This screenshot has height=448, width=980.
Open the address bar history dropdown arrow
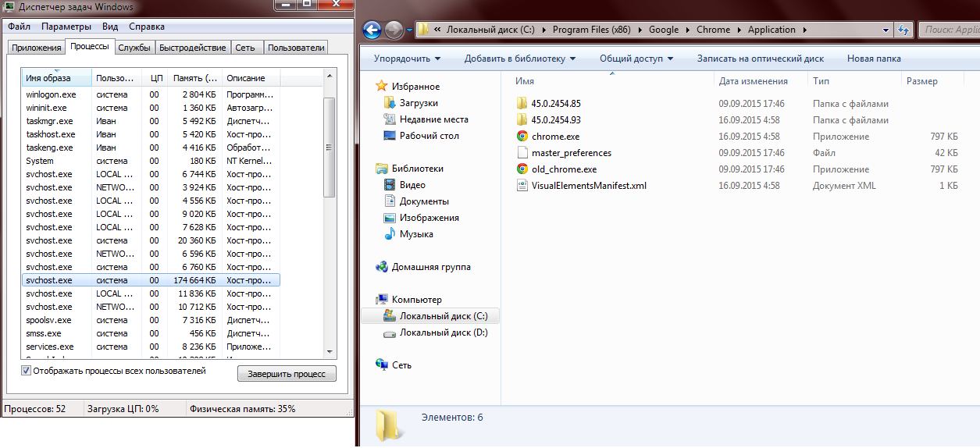click(886, 30)
